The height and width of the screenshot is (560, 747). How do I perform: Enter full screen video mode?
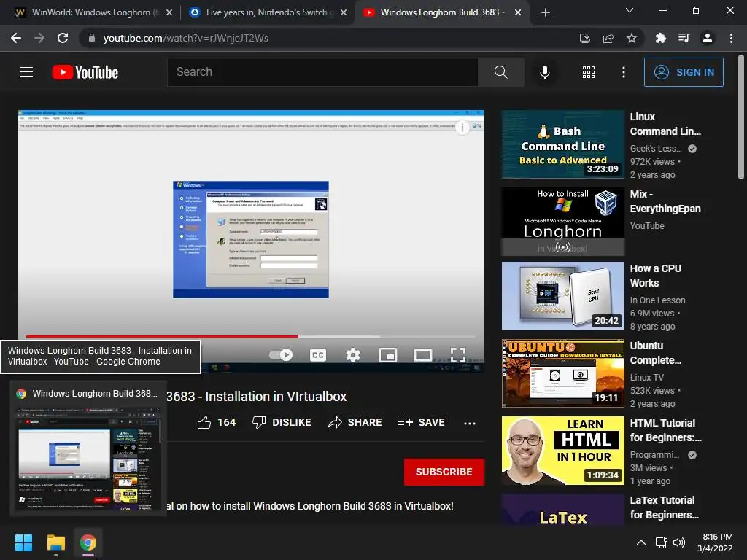pos(458,355)
